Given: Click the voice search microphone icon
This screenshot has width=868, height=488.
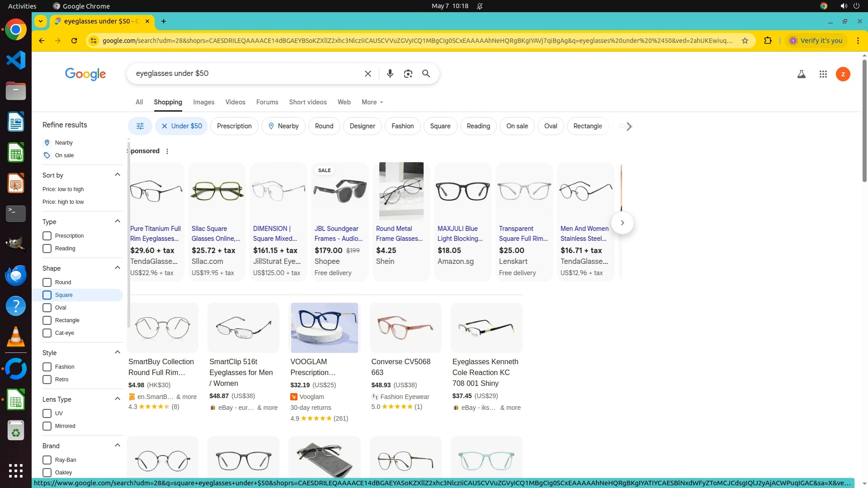Looking at the screenshot, I should click(390, 74).
